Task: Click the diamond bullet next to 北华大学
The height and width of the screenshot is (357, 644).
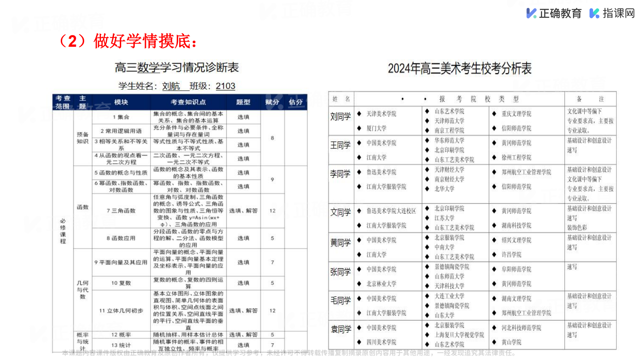Action: 427,189
